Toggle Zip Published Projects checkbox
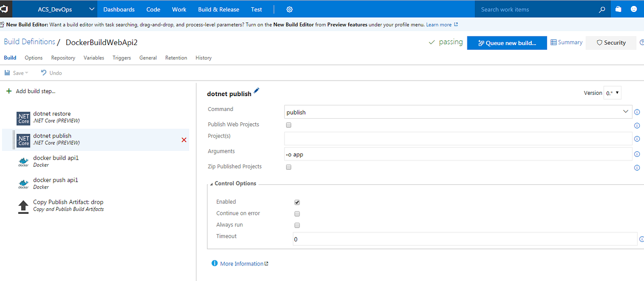The width and height of the screenshot is (644, 281). (x=288, y=167)
